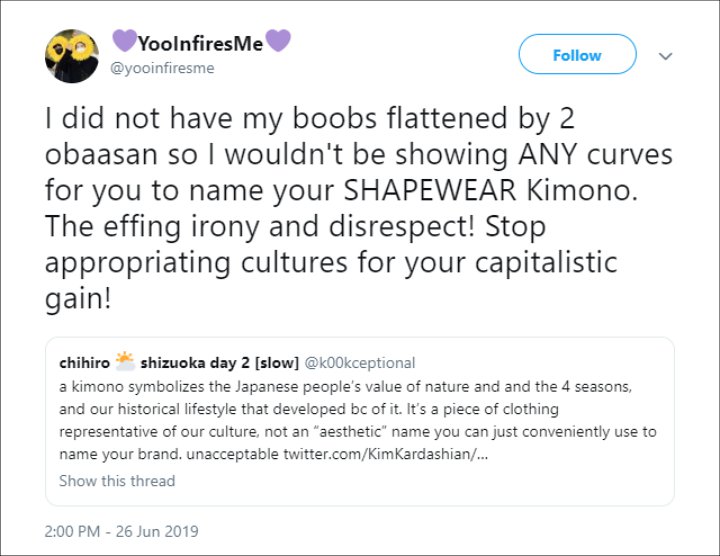
Task: Click the @k00kceptional handle
Action: click(x=360, y=363)
